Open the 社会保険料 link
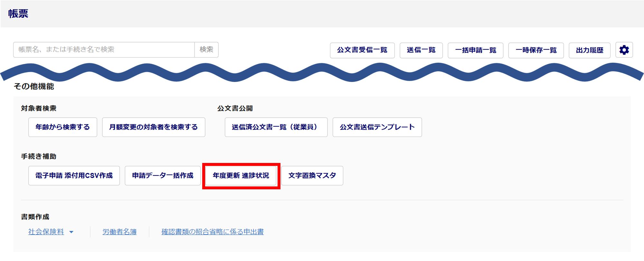644x261 pixels. click(x=46, y=232)
